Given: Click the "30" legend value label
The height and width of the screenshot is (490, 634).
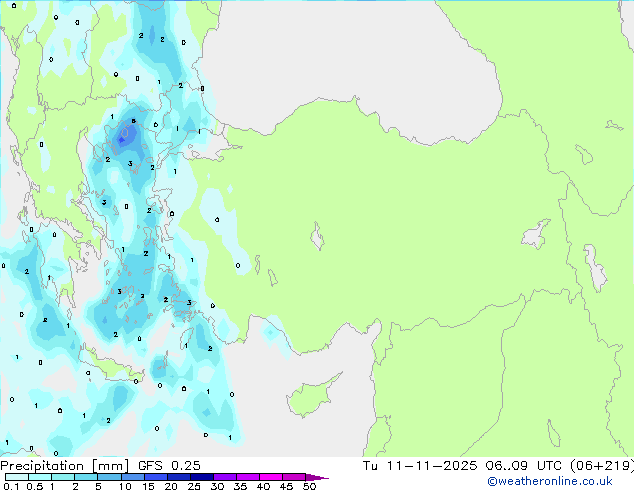Looking at the screenshot, I should [x=217, y=486].
